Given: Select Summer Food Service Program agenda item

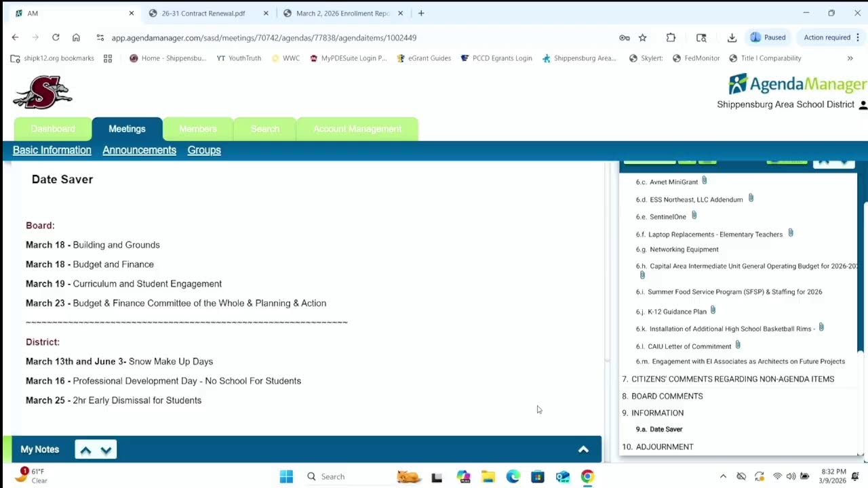Looking at the screenshot, I should (729, 292).
